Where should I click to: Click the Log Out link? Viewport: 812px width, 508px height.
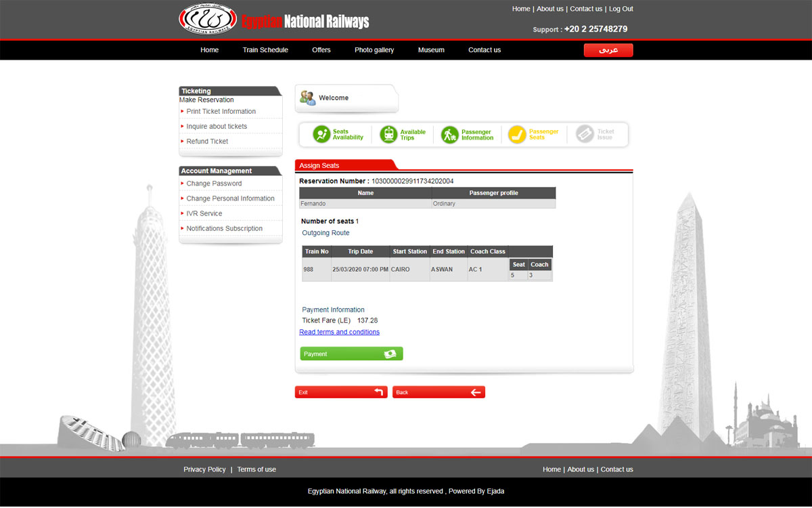click(x=621, y=9)
